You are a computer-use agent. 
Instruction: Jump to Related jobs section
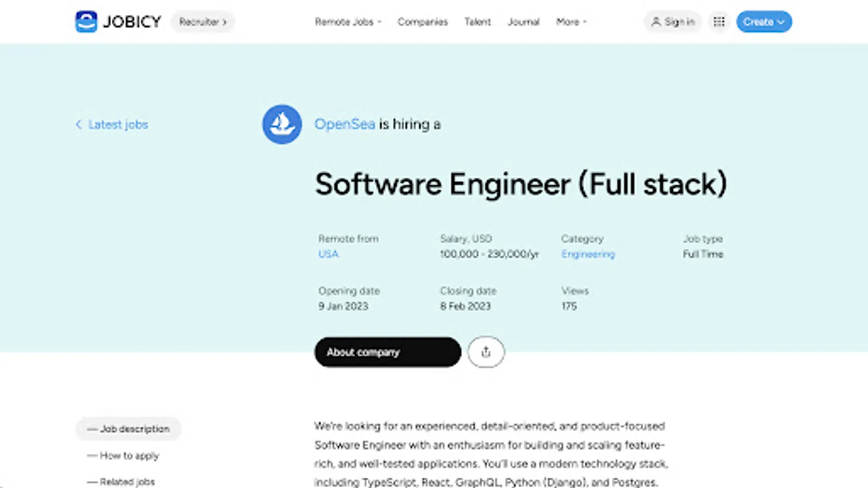[121, 481]
